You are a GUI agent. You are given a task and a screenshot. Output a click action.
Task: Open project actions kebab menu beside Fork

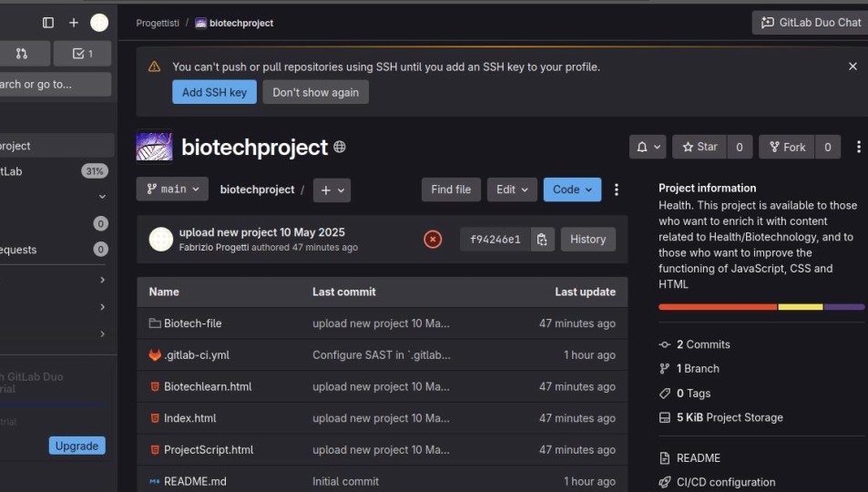click(858, 147)
